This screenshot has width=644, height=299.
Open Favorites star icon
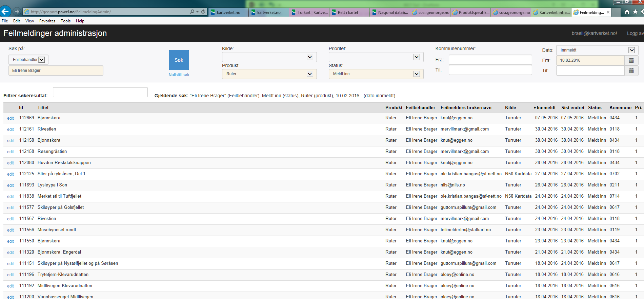(x=635, y=12)
